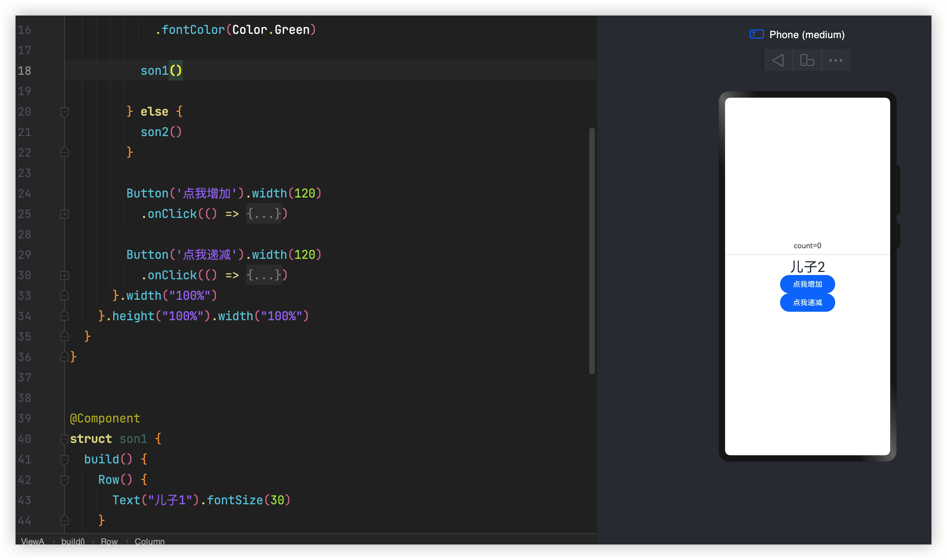The width and height of the screenshot is (947, 560).
Task: Collapse Row() fold at line 42
Action: pyautogui.click(x=65, y=480)
